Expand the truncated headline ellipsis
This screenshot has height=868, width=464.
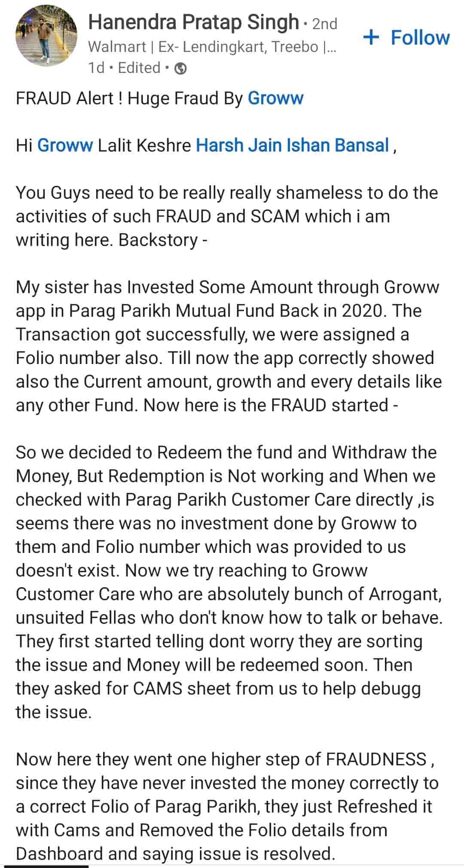coord(331,47)
